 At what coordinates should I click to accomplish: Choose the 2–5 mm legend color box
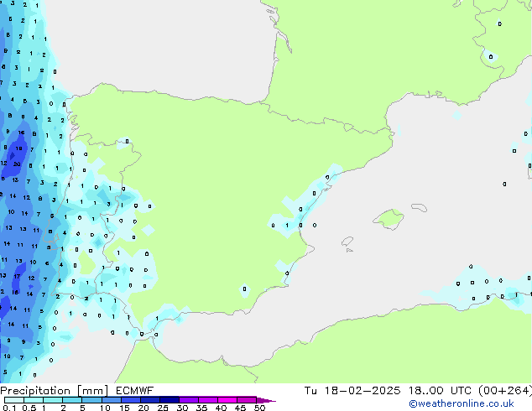pos(72,400)
